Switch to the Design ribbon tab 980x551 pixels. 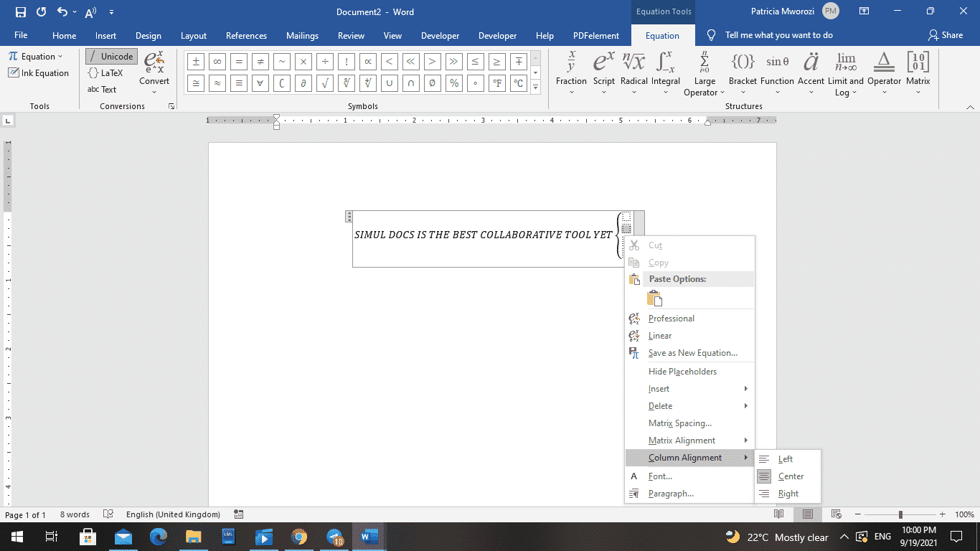149,34
